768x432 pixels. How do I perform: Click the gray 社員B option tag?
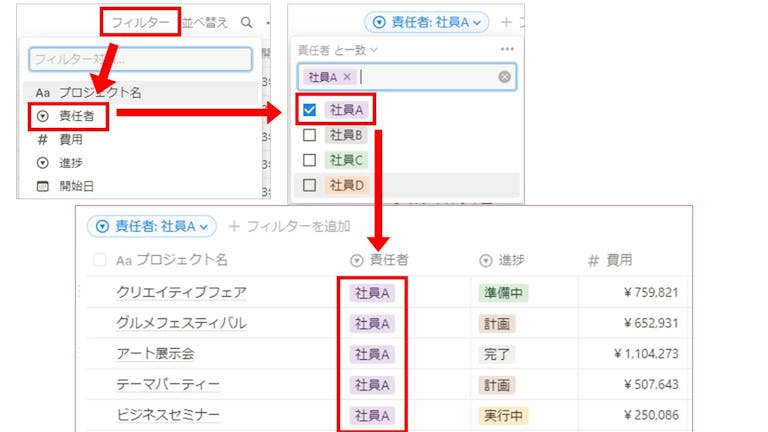pyautogui.click(x=346, y=135)
